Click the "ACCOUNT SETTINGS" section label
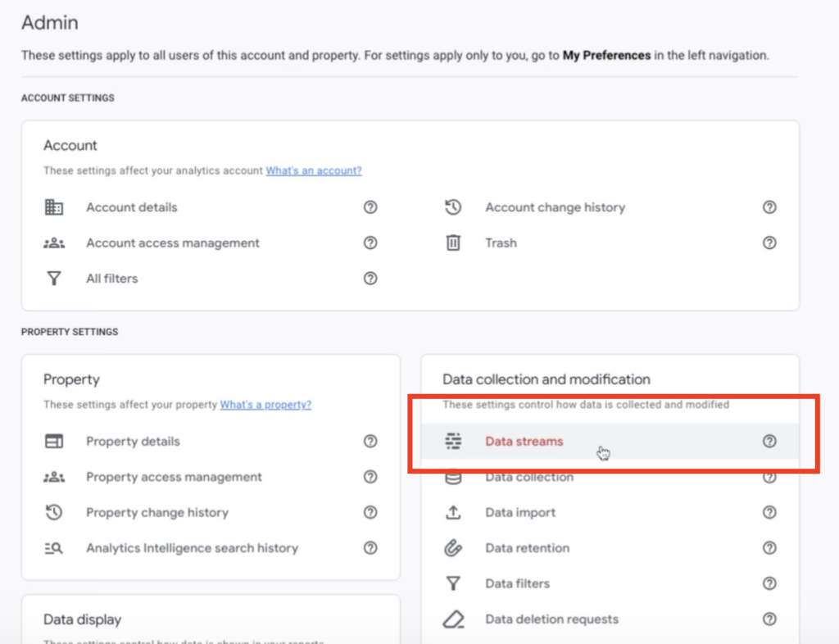The height and width of the screenshot is (644, 839). [x=68, y=98]
